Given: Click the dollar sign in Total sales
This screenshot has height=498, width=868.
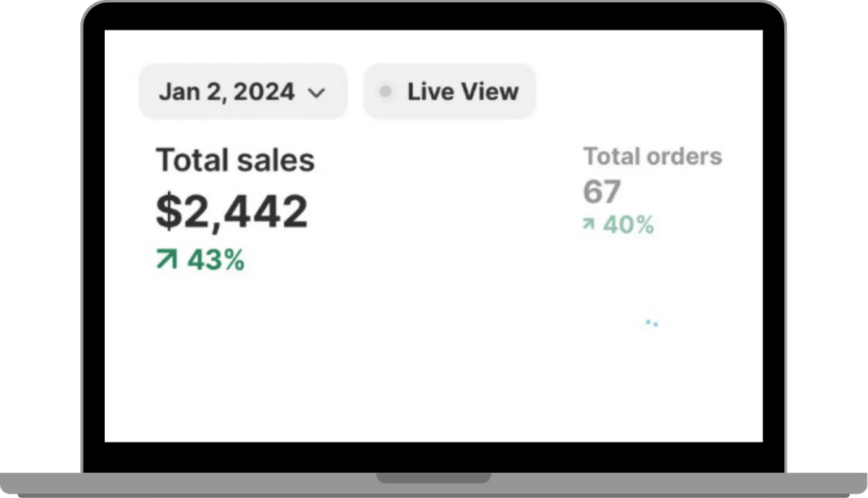Looking at the screenshot, I should (168, 211).
